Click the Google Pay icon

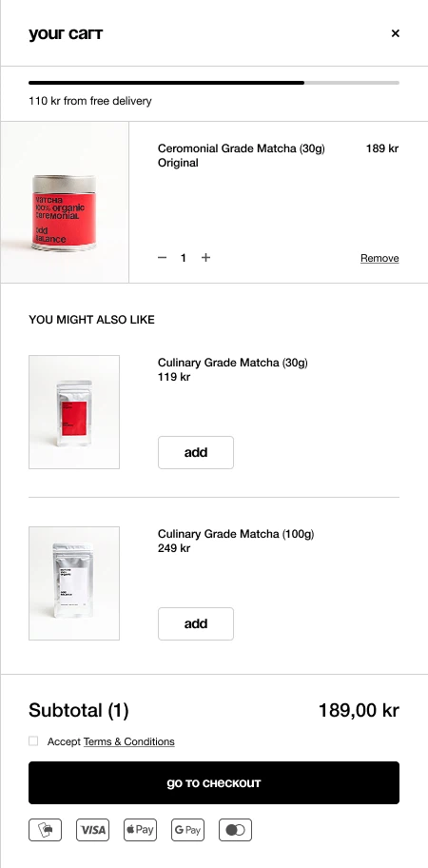pyautogui.click(x=187, y=830)
